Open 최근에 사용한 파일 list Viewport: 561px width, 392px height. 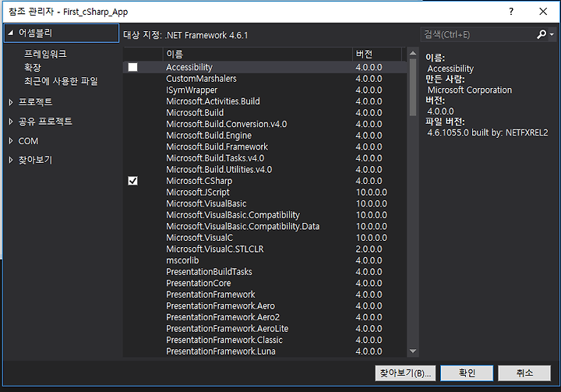(61, 81)
